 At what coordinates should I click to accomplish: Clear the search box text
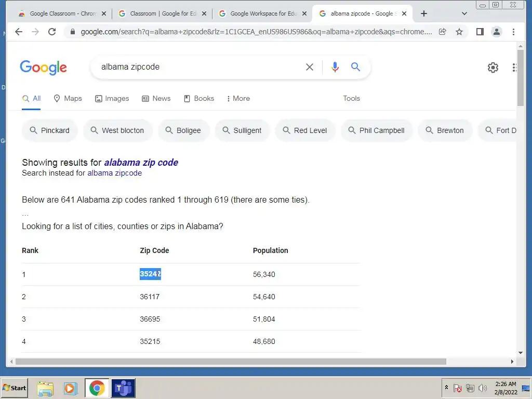(310, 67)
